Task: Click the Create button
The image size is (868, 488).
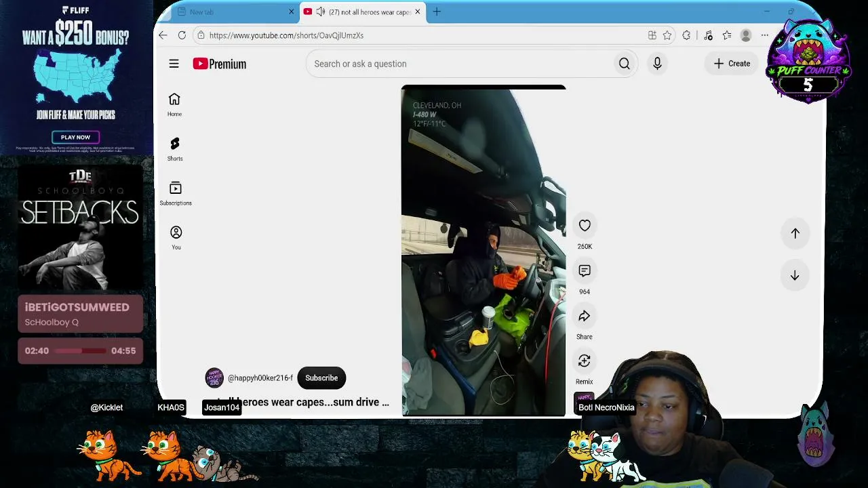Action: point(732,64)
